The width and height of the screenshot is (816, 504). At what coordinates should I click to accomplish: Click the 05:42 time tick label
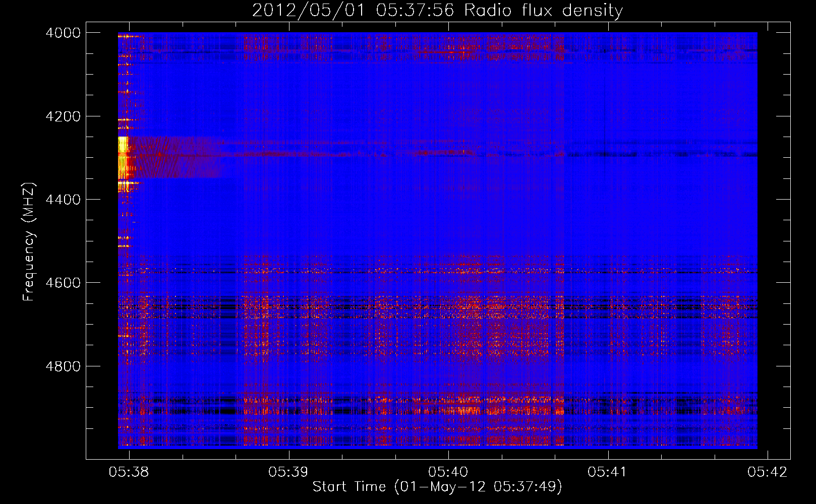pos(768,472)
